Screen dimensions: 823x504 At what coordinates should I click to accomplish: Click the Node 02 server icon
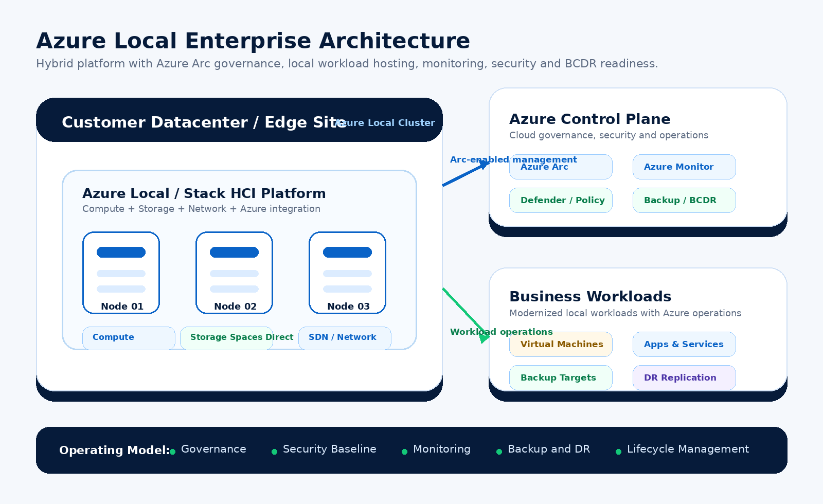click(235, 273)
